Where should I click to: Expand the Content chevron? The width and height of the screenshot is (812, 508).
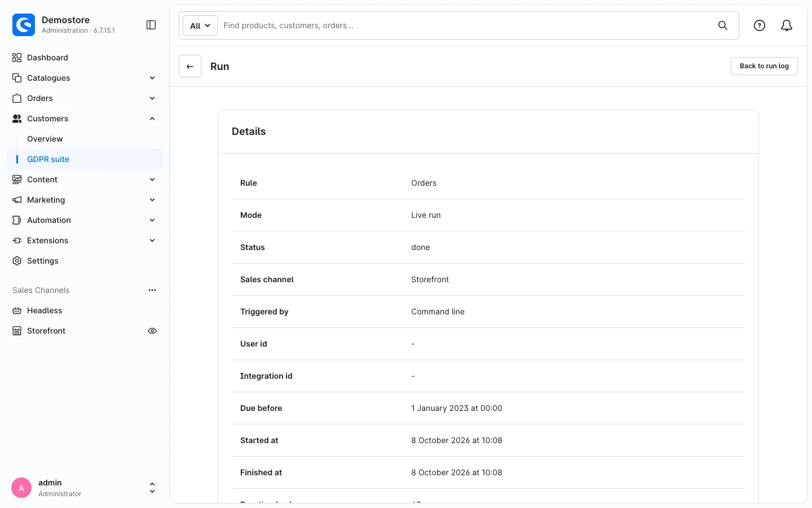point(152,179)
